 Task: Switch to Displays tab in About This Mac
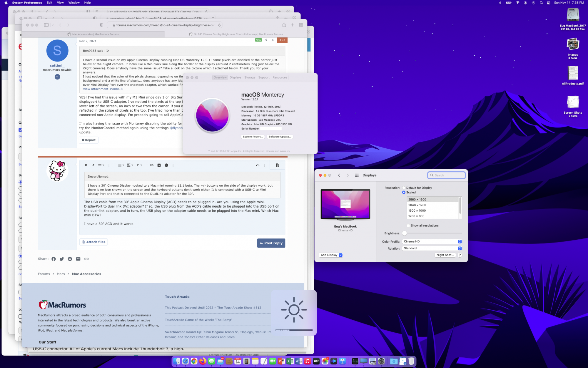click(235, 77)
